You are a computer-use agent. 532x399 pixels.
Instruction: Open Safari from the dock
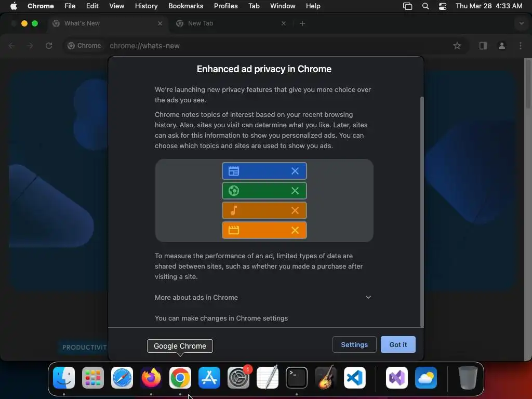[x=122, y=378]
